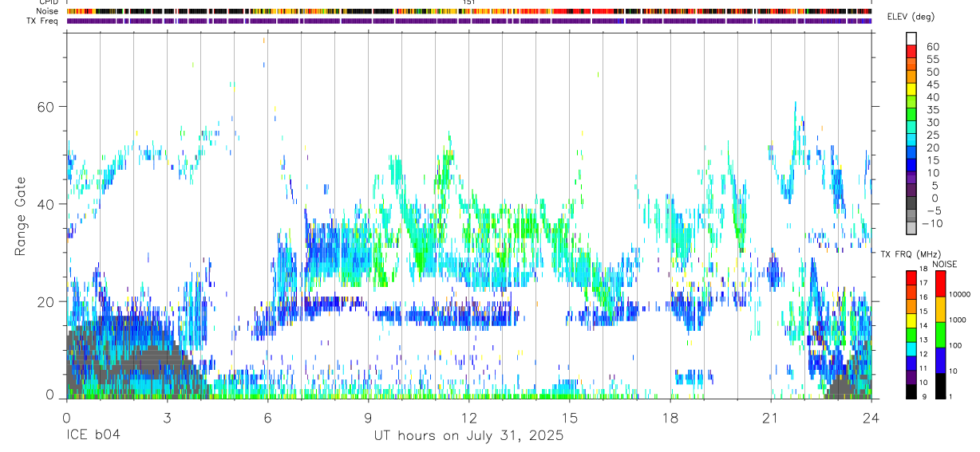980x452 pixels.
Task: Pick the yellow TX FRQ segment between 14 and 15
Action: (911, 320)
